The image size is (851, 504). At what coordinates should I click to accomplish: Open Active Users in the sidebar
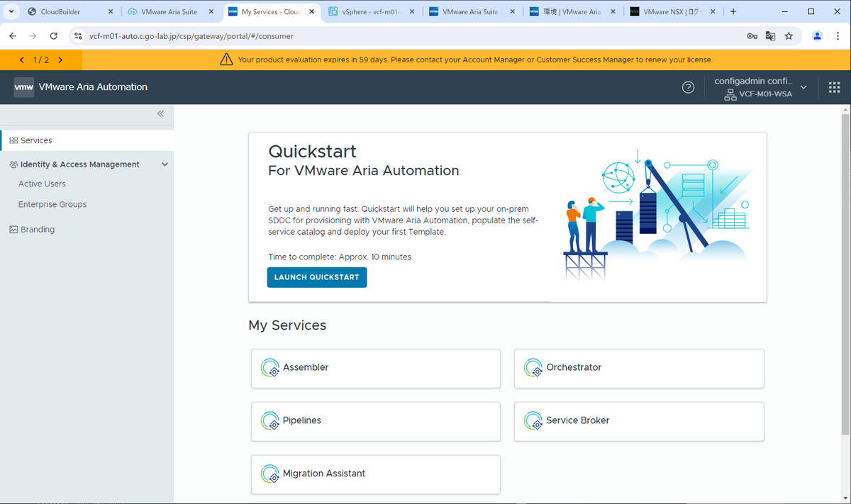(42, 184)
